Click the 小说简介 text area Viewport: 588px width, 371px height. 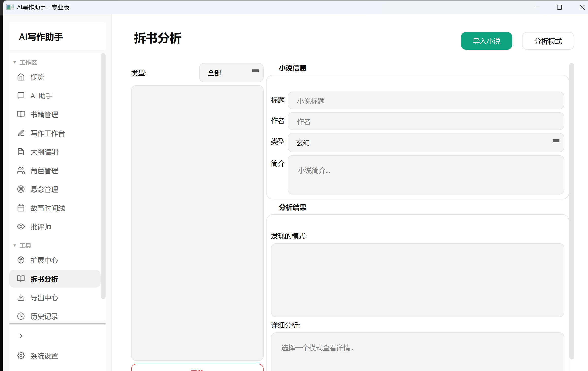426,175
